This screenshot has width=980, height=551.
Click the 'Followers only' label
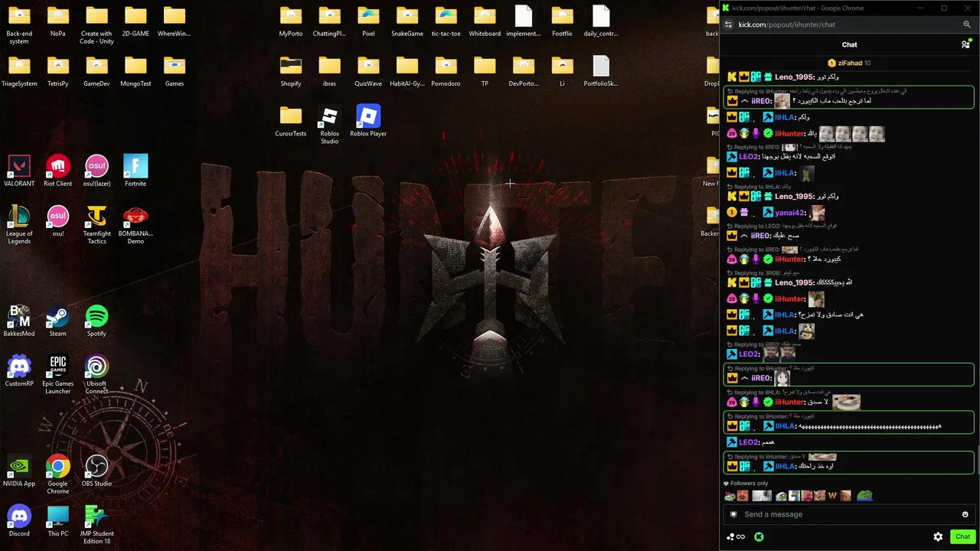click(x=749, y=484)
